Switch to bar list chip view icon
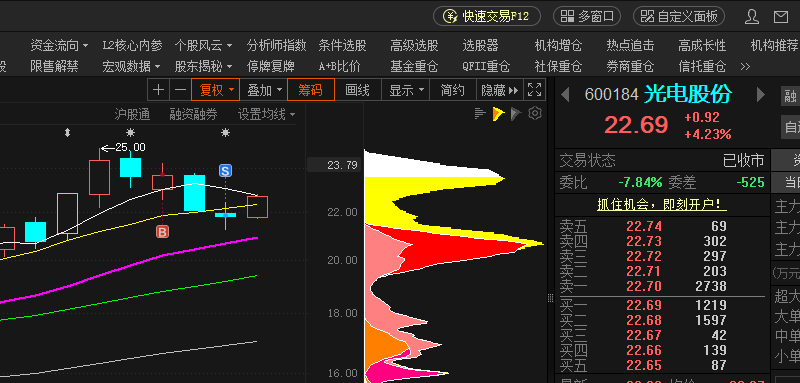Image resolution: width=800 pixels, height=383 pixels. point(480,114)
